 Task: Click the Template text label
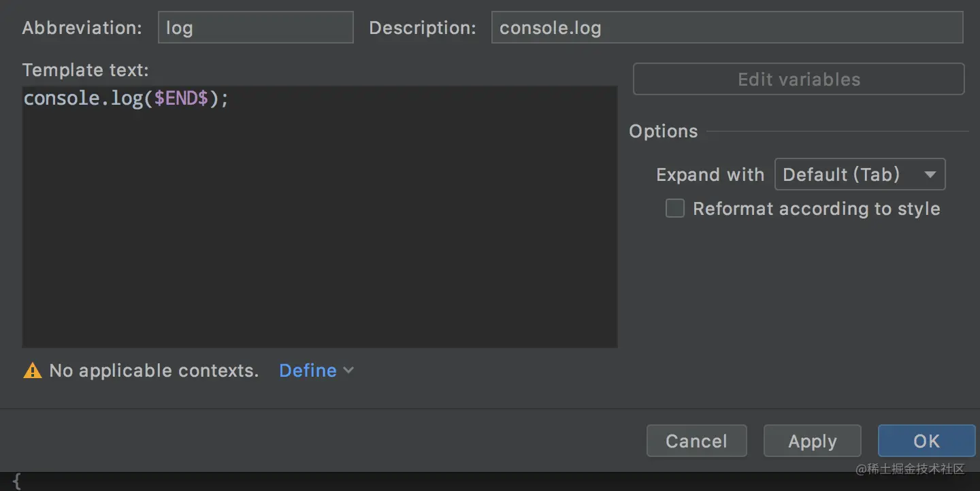point(85,70)
